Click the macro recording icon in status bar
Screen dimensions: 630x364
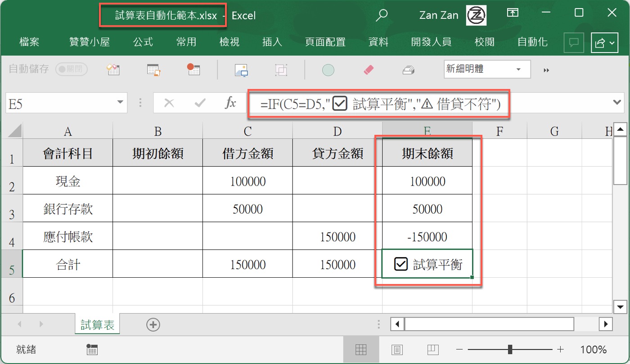coord(92,350)
